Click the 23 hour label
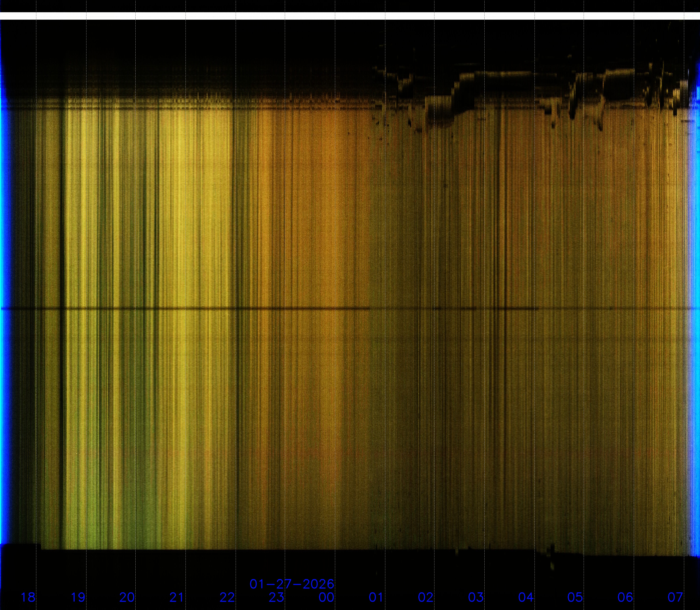Screen dimensions: 700x610 (276, 597)
